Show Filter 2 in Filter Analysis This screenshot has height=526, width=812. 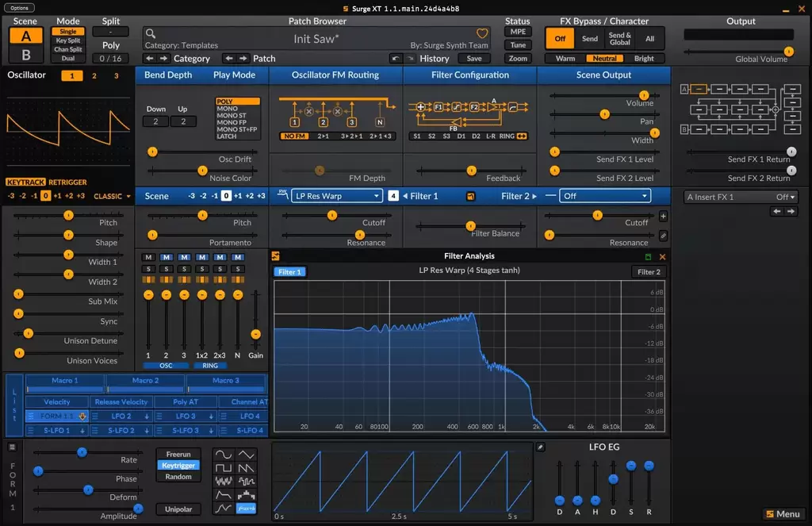click(649, 271)
